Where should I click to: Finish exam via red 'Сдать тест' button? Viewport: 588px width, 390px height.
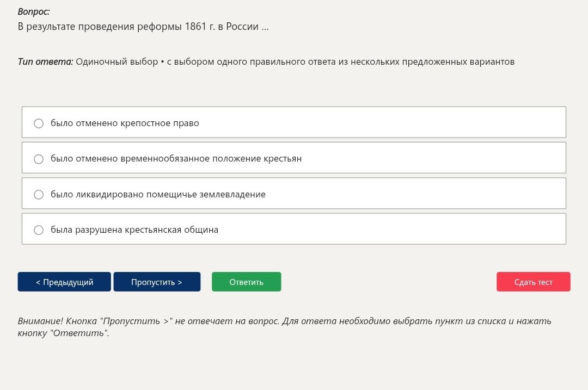pos(533,282)
